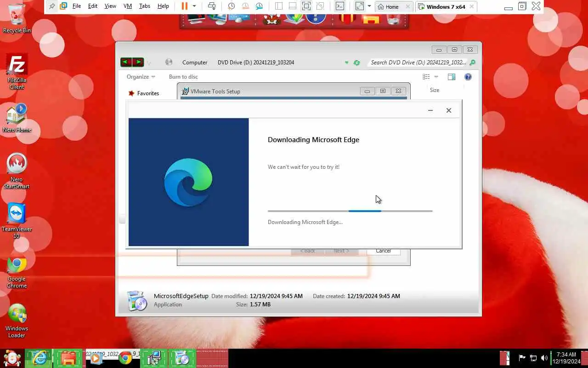Open the volume speaker tray icon
Image resolution: width=588 pixels, height=368 pixels.
[x=544, y=358]
